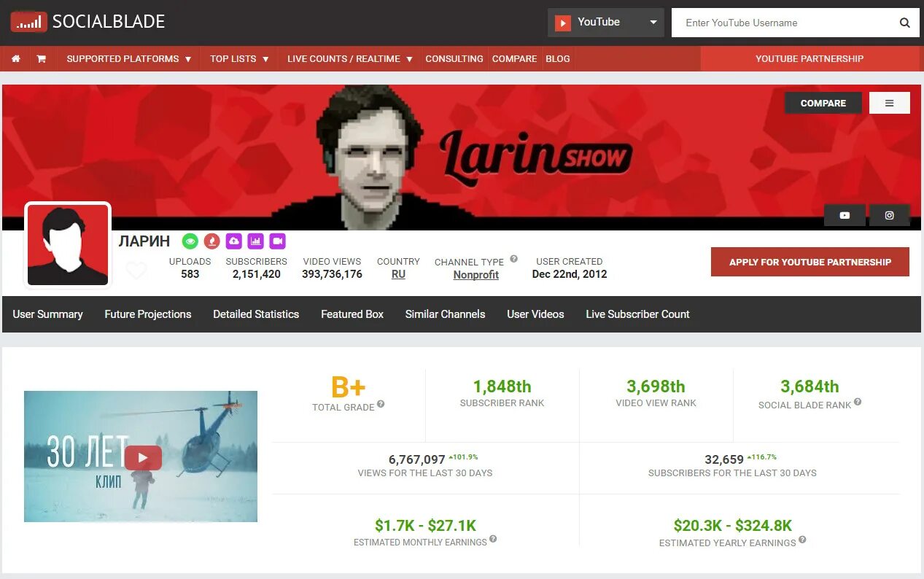
Task: Open the home icon in navigation bar
Action: coord(16,59)
